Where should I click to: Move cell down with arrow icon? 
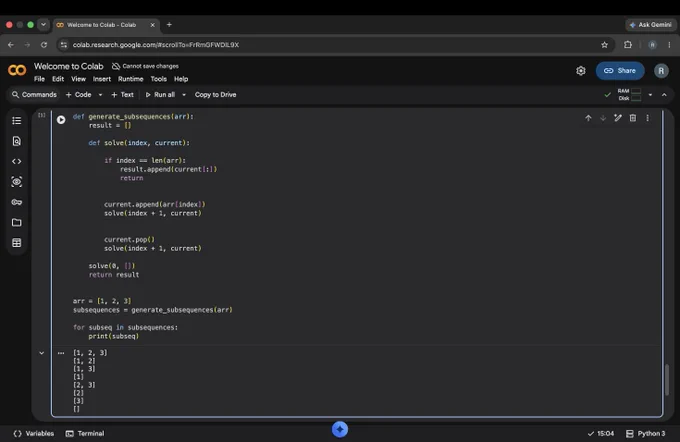tap(603, 118)
